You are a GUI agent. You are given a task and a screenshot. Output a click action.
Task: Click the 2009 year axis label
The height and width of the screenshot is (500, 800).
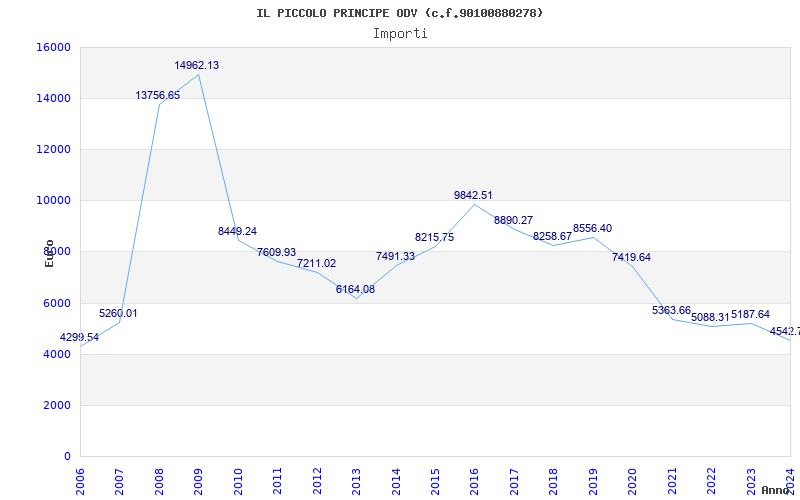[x=199, y=479]
